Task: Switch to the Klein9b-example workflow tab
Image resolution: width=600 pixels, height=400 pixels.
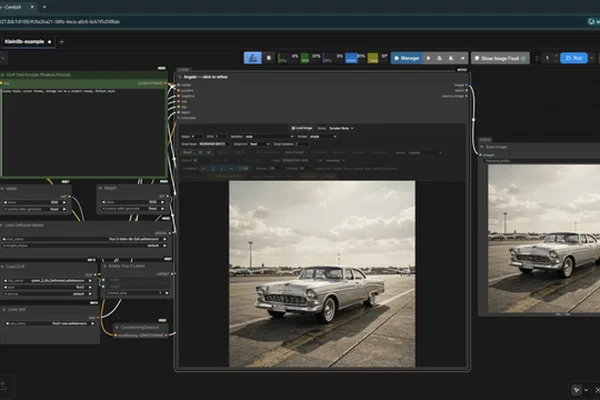Action: (x=28, y=42)
